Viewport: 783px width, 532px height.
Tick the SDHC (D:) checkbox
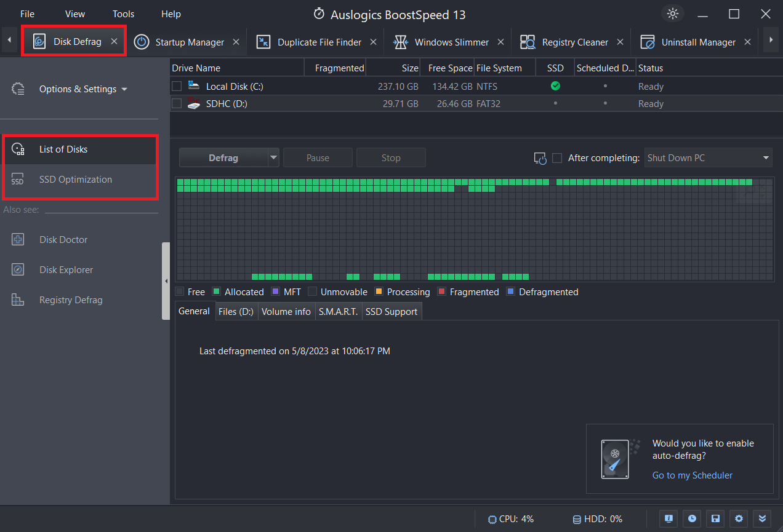(x=177, y=103)
